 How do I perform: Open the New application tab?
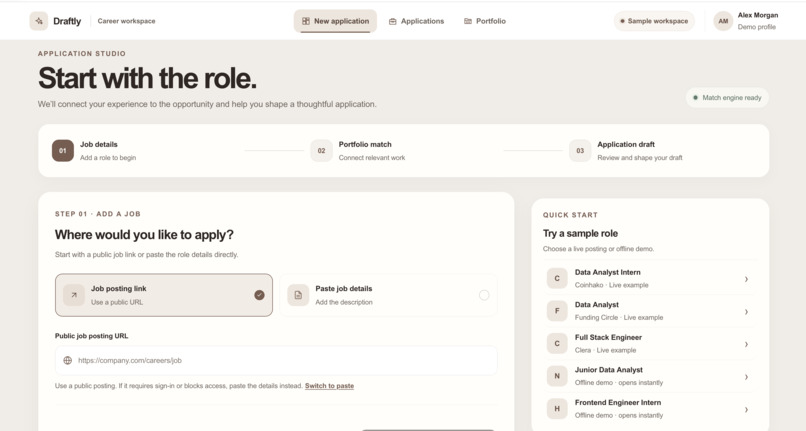tap(335, 21)
